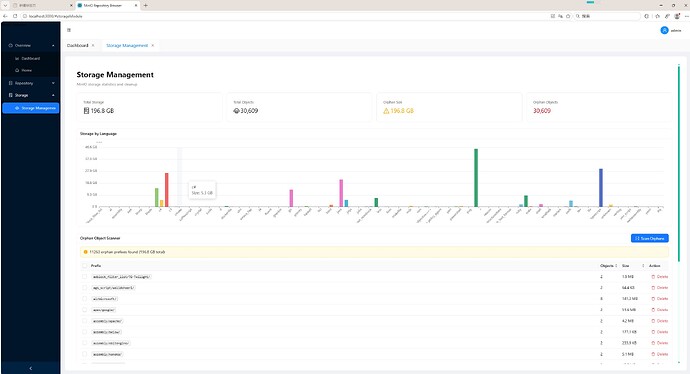
Task: Click trash icon for the 1.9 MB row
Action: 653,277
